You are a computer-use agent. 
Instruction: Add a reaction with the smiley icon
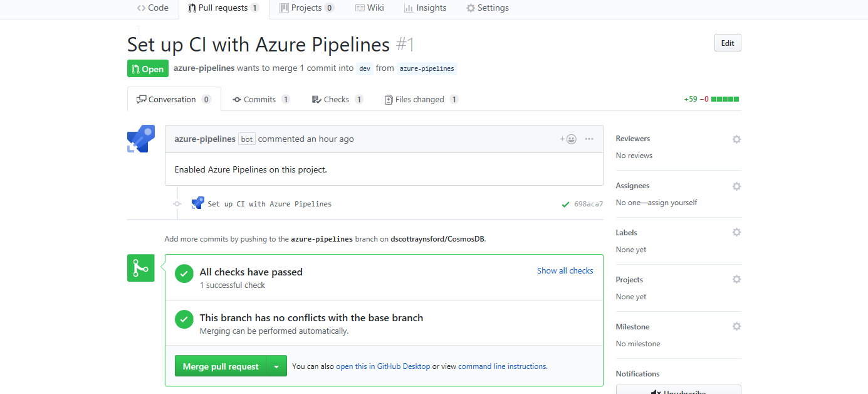pos(568,139)
